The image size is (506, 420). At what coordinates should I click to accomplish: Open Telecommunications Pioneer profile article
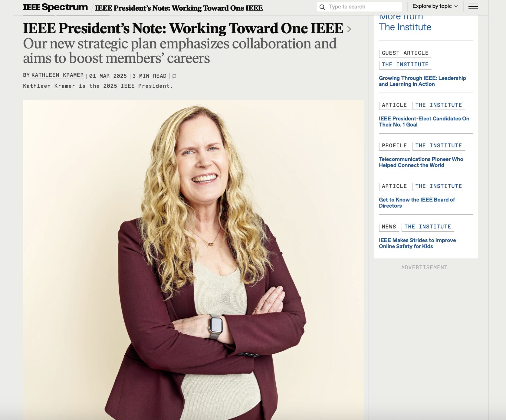coord(421,162)
